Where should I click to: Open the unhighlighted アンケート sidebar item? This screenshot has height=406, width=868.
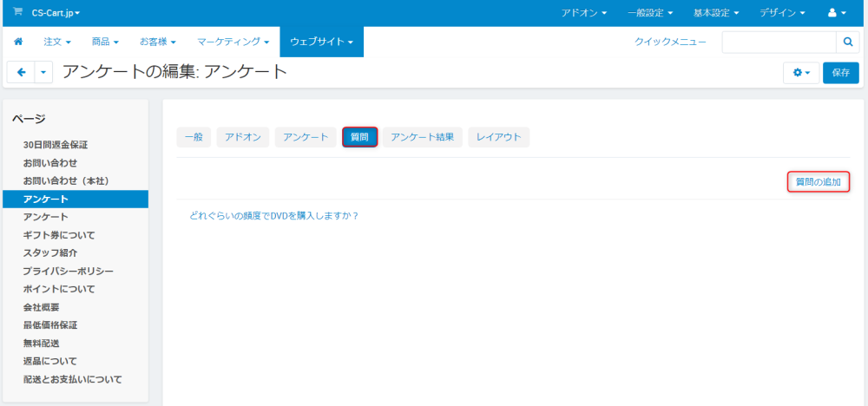(45, 217)
